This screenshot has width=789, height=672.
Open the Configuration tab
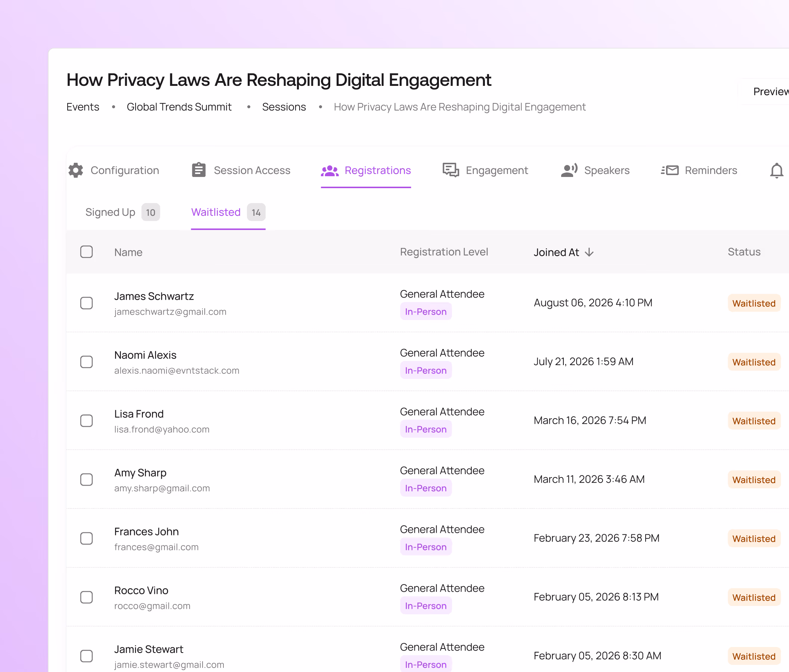coord(114,170)
